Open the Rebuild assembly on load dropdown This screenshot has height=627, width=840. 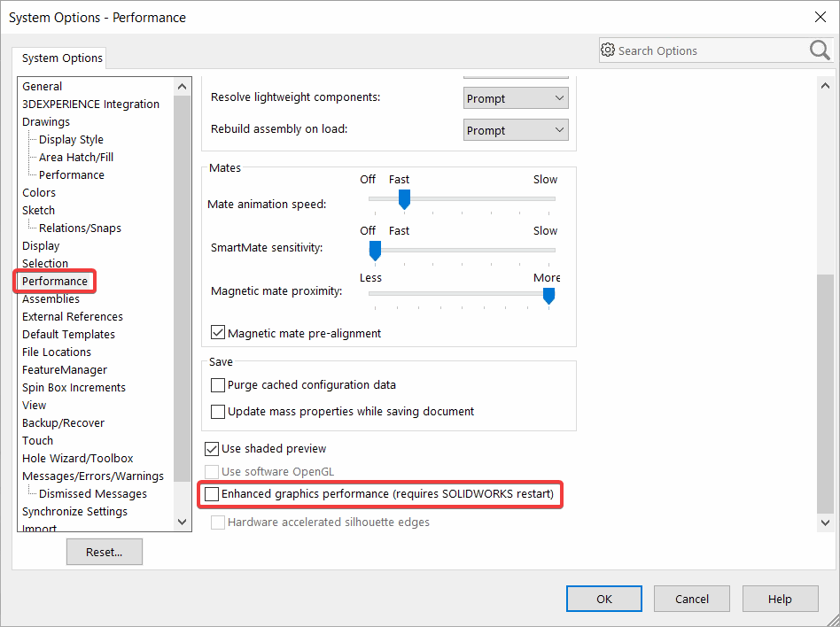pyautogui.click(x=558, y=129)
